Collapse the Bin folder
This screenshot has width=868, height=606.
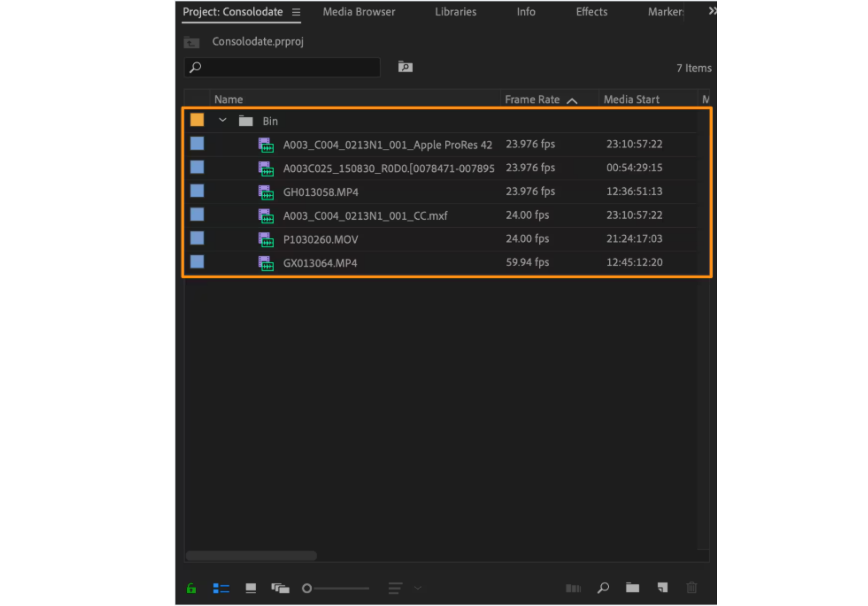pos(223,120)
